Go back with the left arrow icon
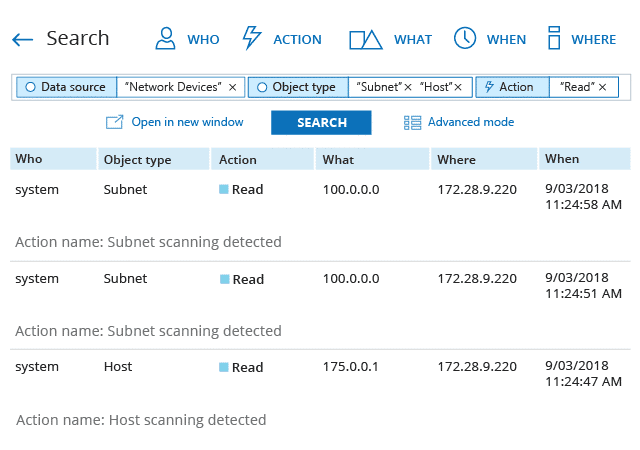Viewport: 640px width, 450px height. pyautogui.click(x=22, y=40)
